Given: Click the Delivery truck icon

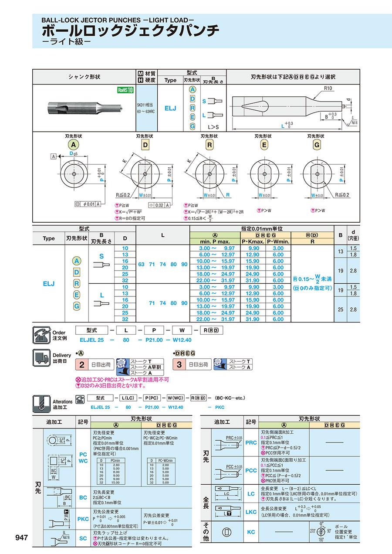Looking at the screenshot, I should 42,358.
